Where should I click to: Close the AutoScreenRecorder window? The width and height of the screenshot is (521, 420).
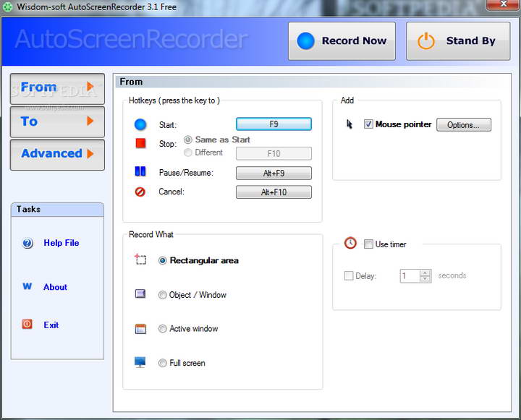click(x=504, y=4)
